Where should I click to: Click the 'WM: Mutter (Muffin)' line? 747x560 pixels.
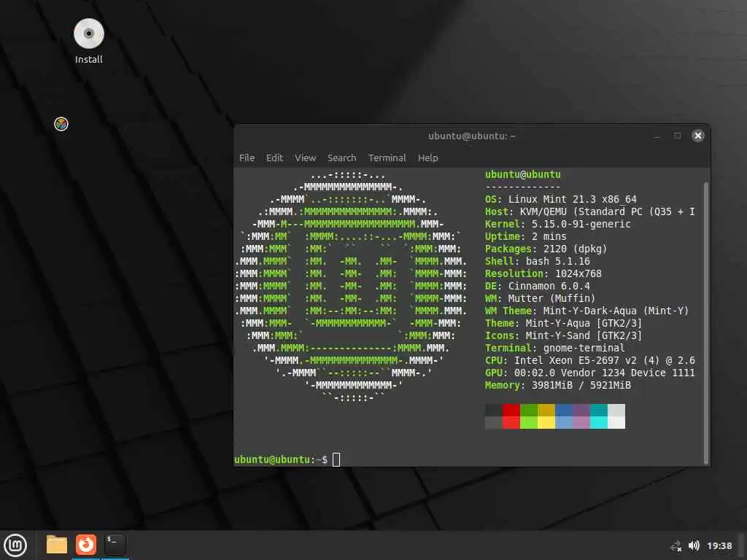(541, 298)
